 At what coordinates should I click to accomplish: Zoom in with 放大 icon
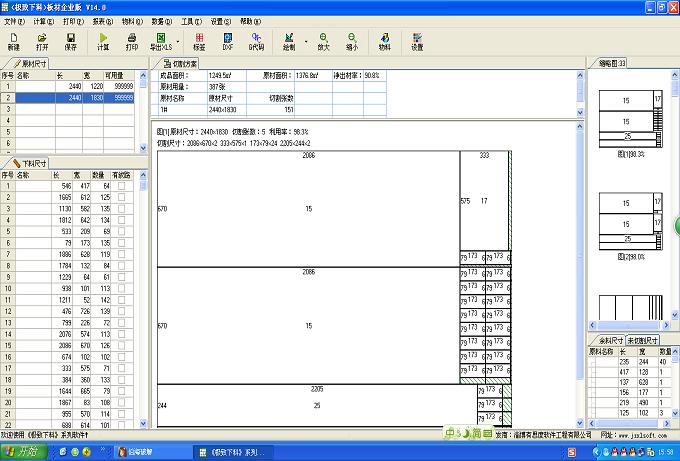324,42
